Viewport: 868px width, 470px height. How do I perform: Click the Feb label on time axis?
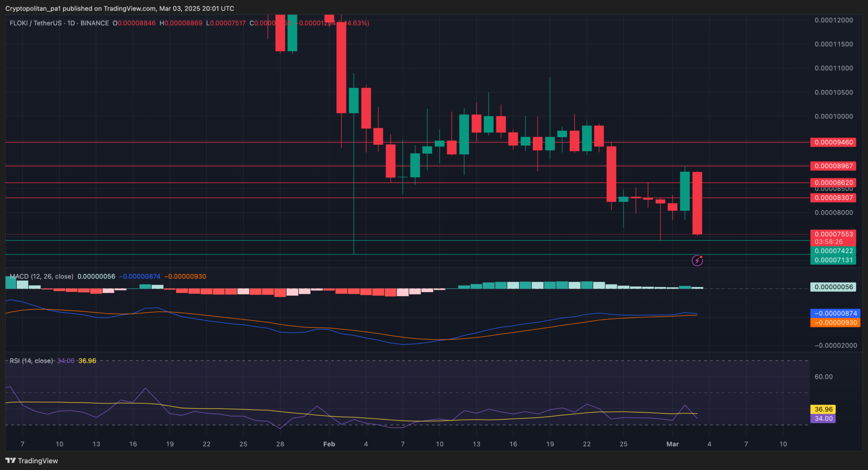click(x=329, y=444)
